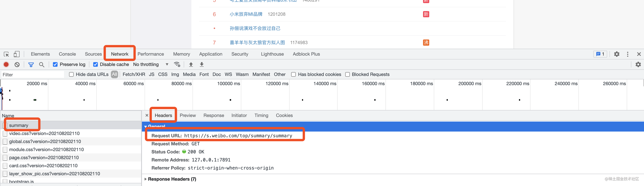644x186 pixels.
Task: Select file icon of global.css row
Action: click(5, 142)
